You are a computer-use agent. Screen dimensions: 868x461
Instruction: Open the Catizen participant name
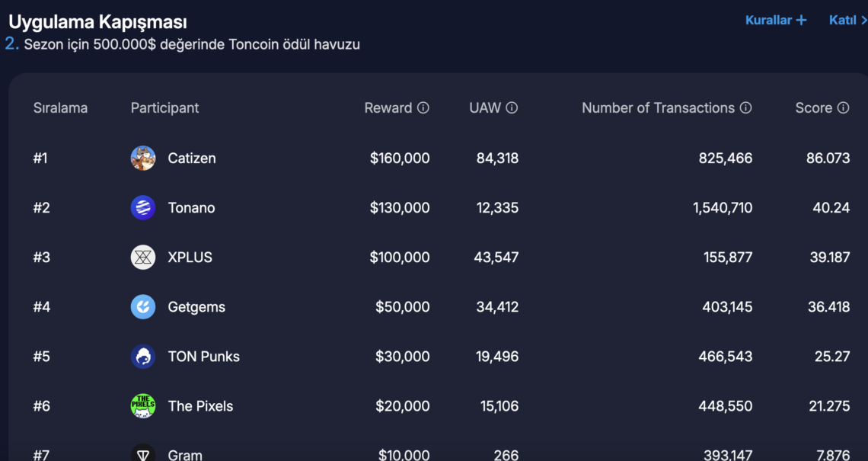coord(192,158)
